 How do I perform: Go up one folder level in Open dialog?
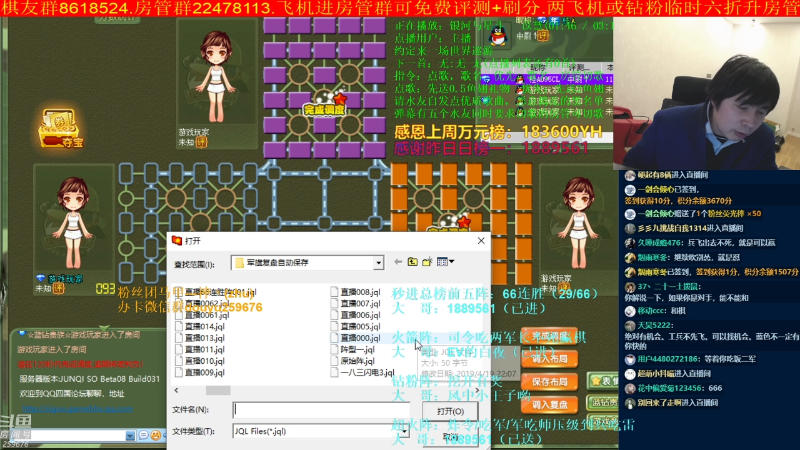(x=412, y=262)
